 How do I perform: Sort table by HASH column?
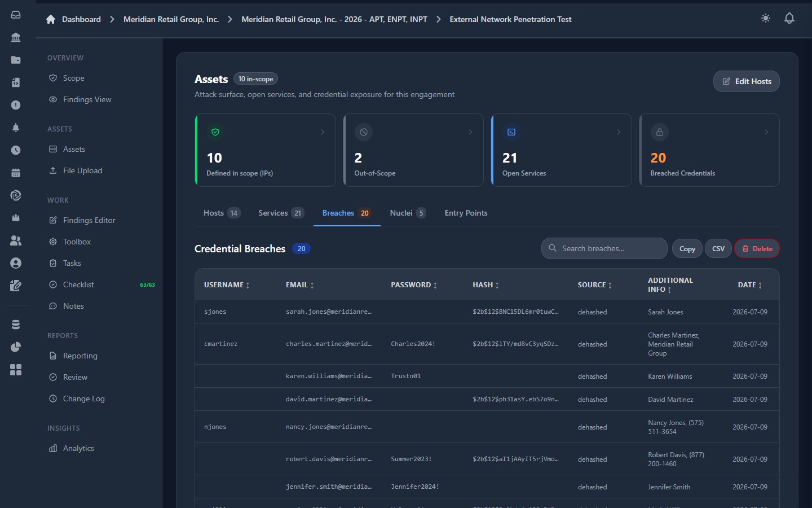pyautogui.click(x=486, y=285)
